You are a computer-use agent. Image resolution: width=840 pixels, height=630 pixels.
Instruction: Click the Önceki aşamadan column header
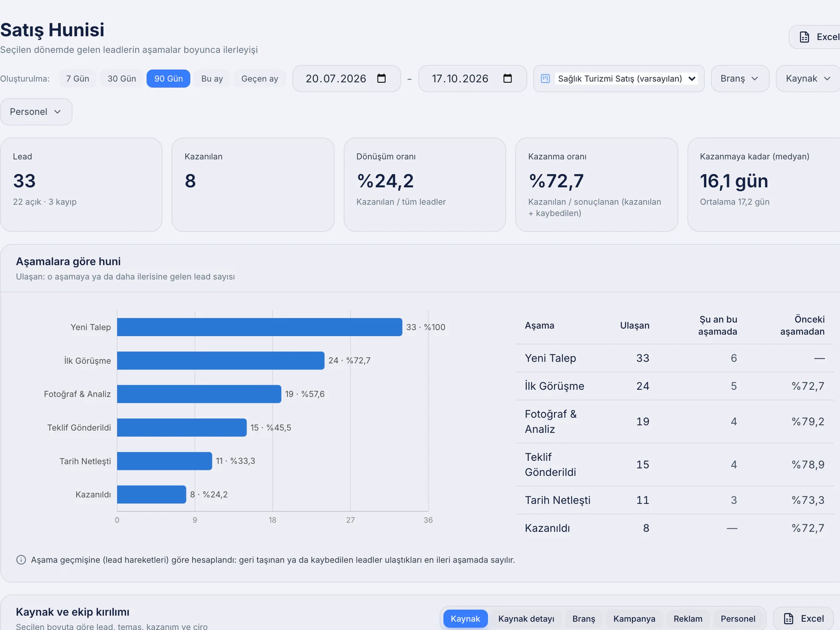(x=802, y=325)
